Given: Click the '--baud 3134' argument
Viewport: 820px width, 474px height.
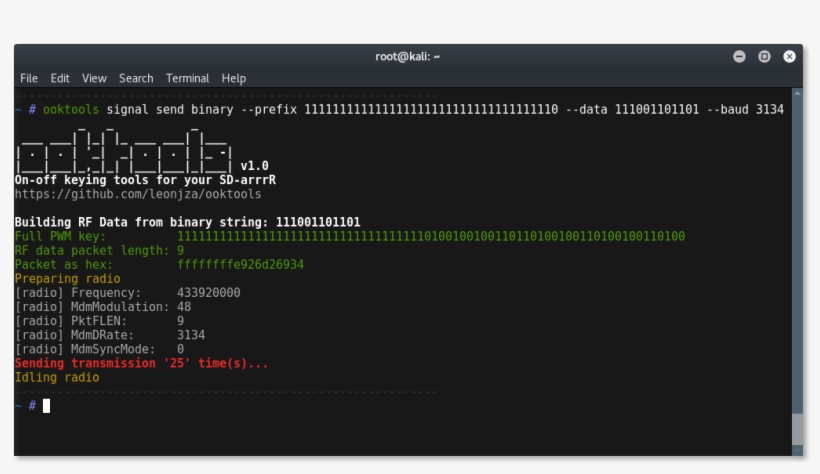Looking at the screenshot, I should pos(745,109).
